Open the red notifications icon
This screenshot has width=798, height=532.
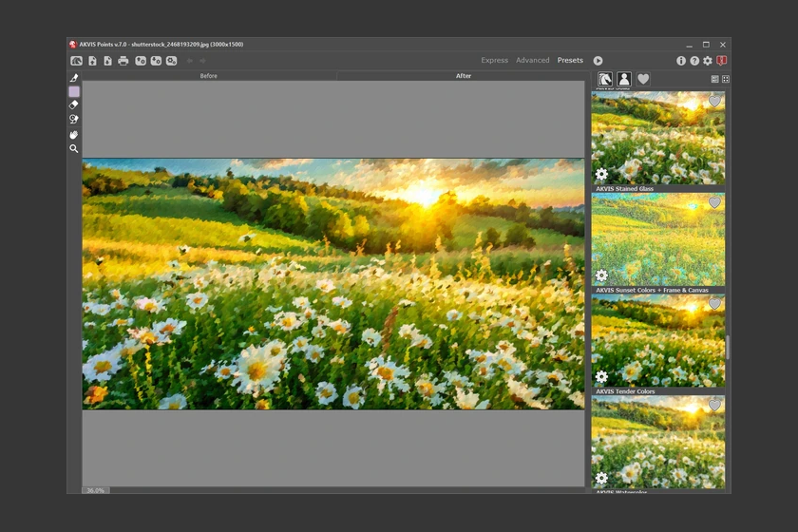(x=721, y=61)
